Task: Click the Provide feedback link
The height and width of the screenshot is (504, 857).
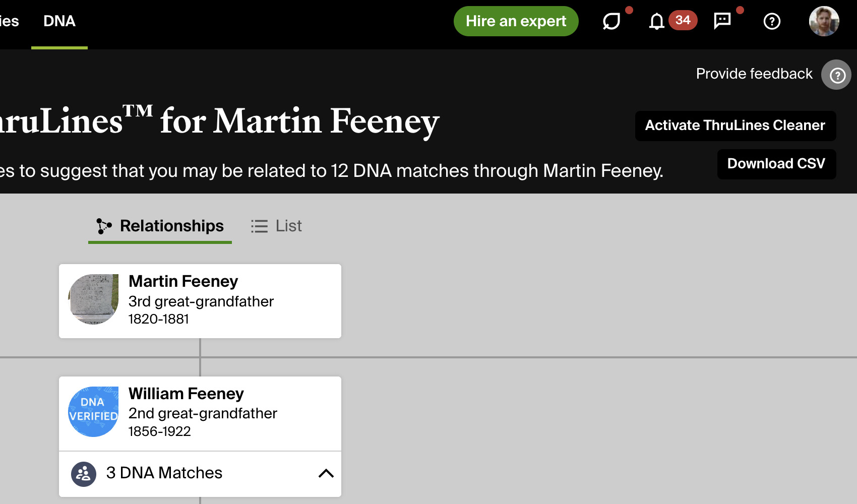Action: [x=754, y=74]
